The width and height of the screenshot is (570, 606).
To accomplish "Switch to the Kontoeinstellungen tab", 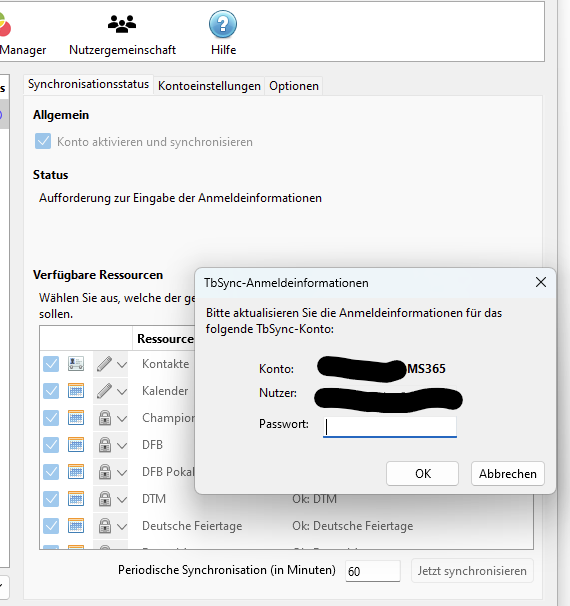I will coord(209,86).
